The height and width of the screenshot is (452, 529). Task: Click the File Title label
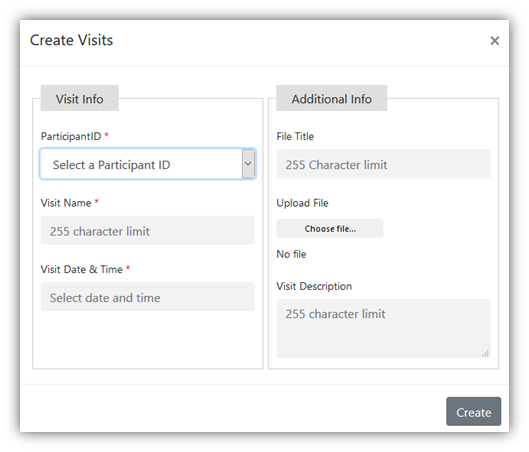point(295,136)
